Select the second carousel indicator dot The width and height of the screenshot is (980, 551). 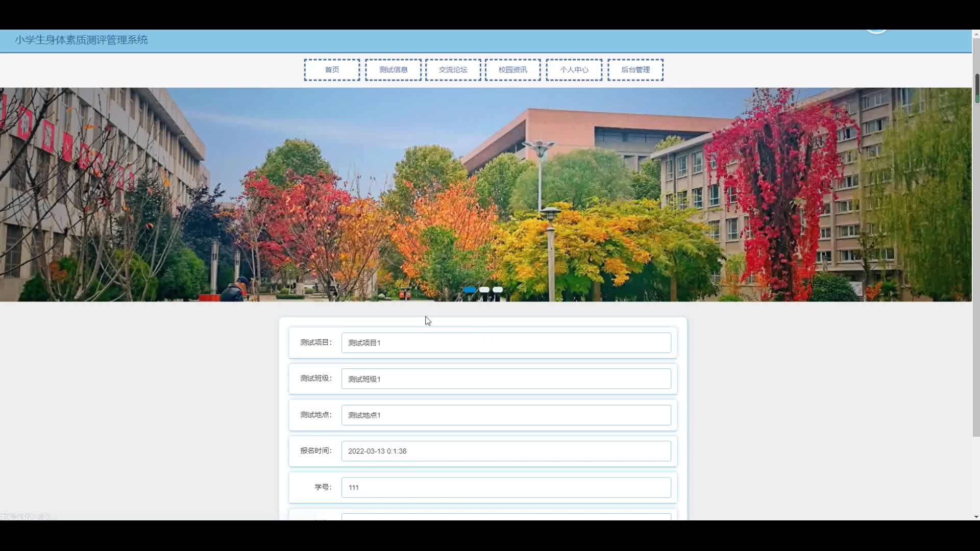(484, 290)
